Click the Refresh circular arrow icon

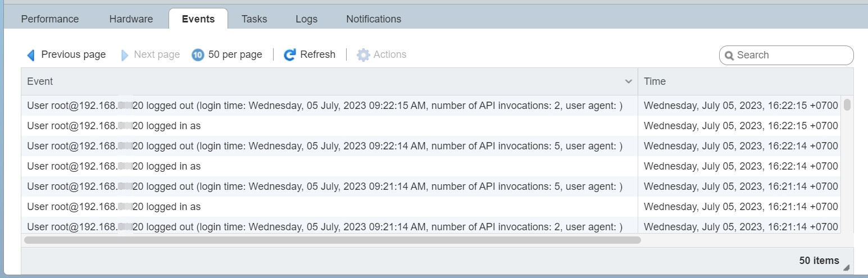pyautogui.click(x=290, y=55)
